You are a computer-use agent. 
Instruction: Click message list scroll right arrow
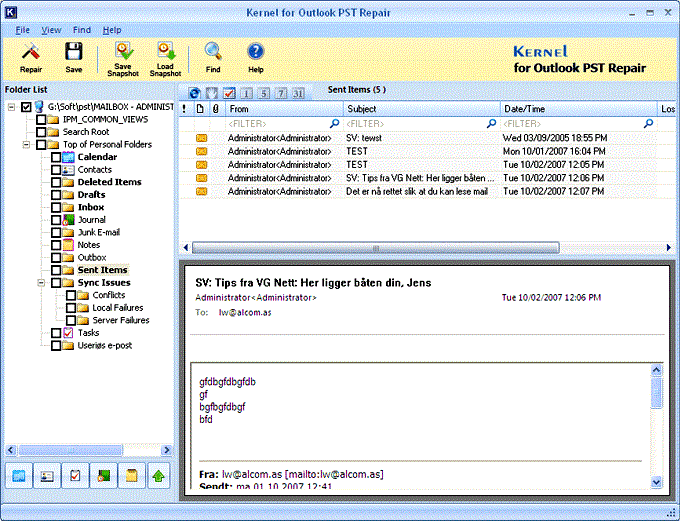(668, 248)
